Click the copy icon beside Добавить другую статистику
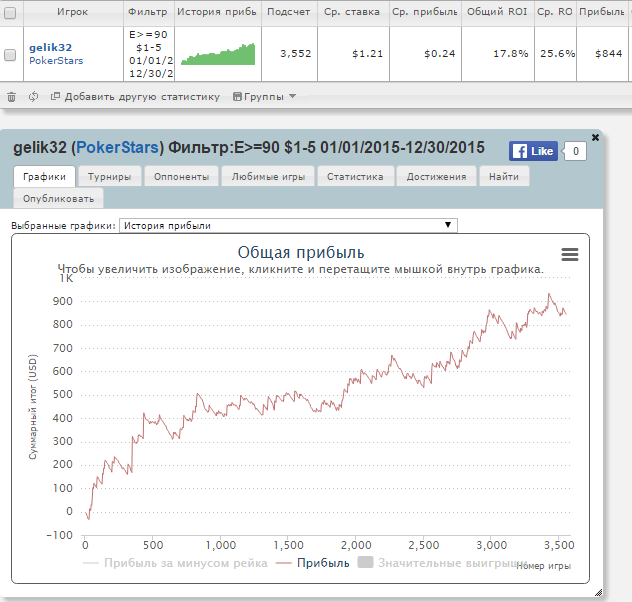This screenshot has width=632, height=602. point(55,96)
